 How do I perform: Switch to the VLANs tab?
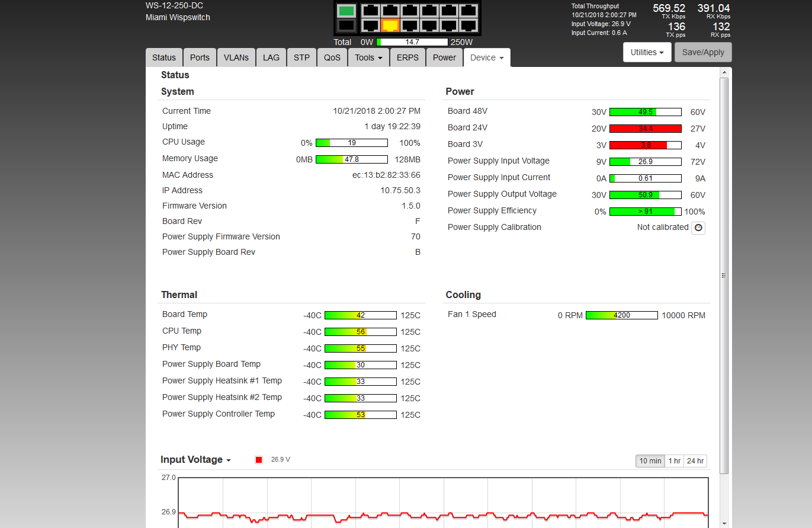[236, 57]
